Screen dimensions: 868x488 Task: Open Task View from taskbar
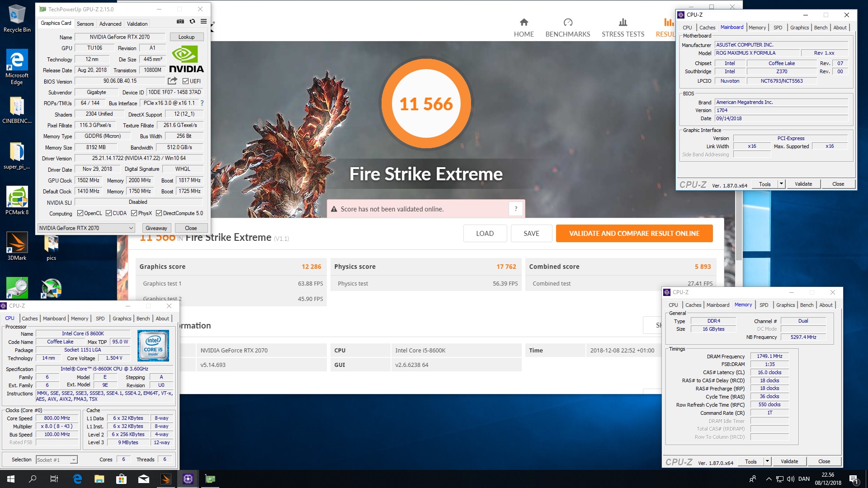click(x=54, y=479)
